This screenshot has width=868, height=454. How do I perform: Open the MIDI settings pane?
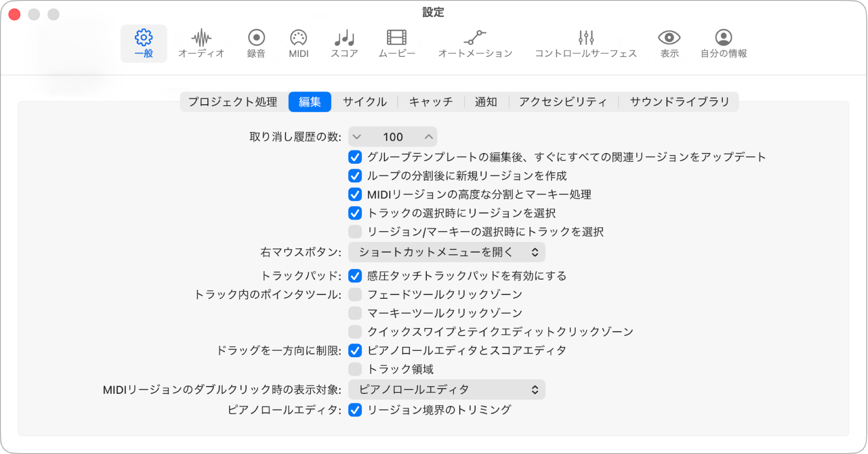(x=299, y=44)
